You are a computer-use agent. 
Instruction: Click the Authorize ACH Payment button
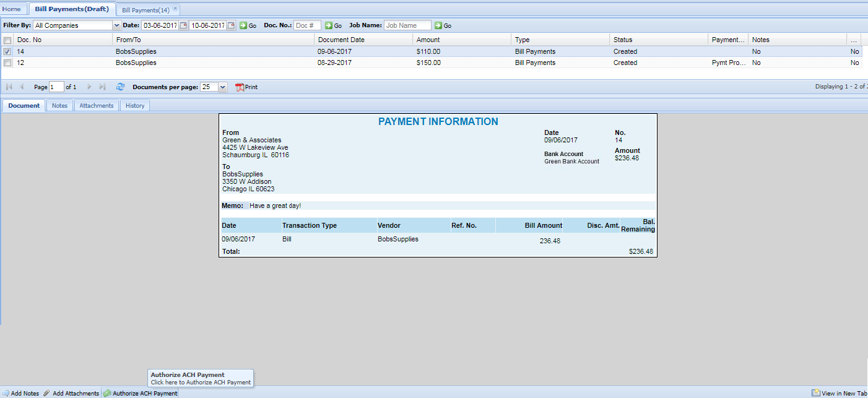click(141, 393)
